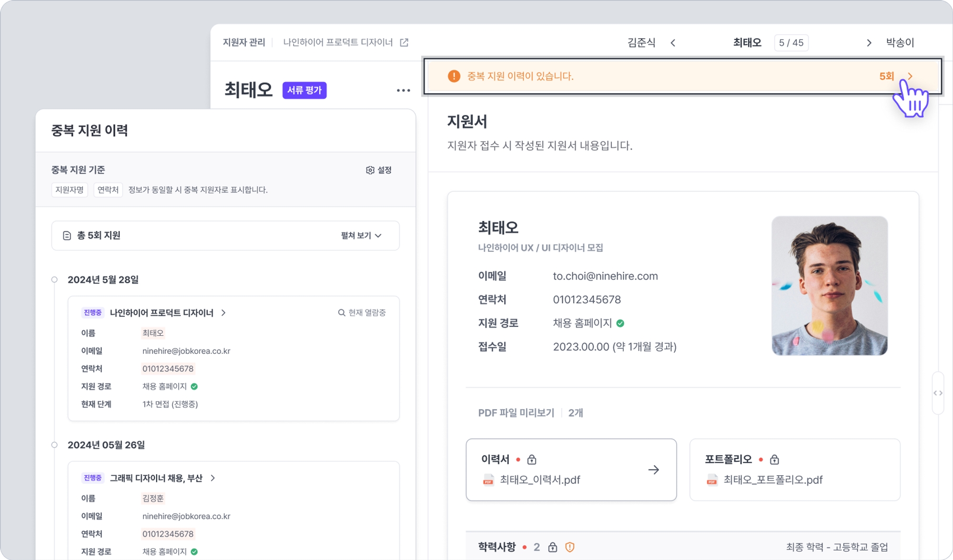Screen dimensions: 953x560
Task: Click 나인하이어 UX / UI 디자이너 모집 subtitle
Action: pyautogui.click(x=540, y=248)
